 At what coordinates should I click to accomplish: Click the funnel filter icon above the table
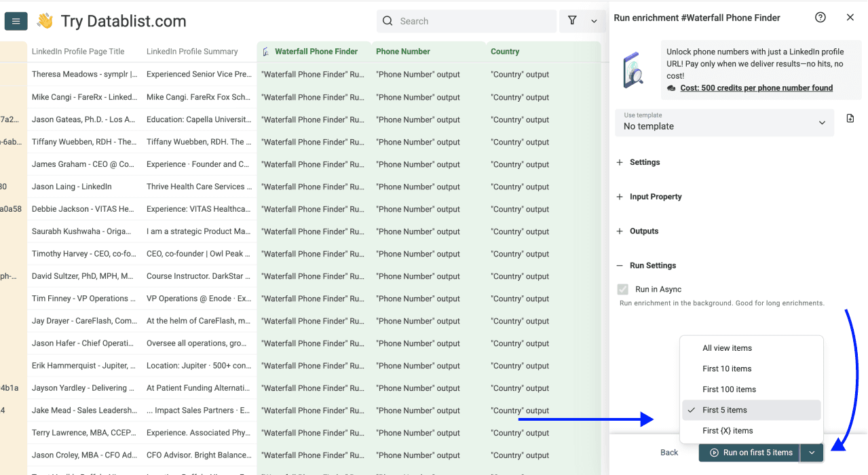[572, 21]
